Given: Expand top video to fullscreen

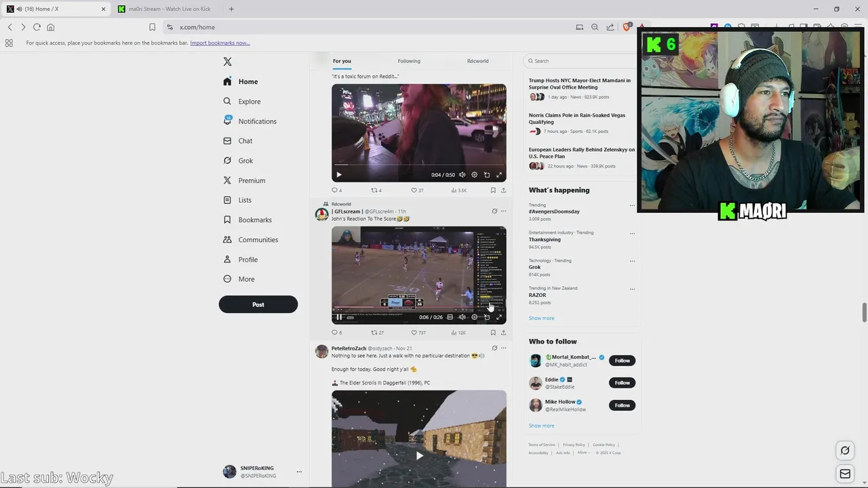Looking at the screenshot, I should 499,175.
